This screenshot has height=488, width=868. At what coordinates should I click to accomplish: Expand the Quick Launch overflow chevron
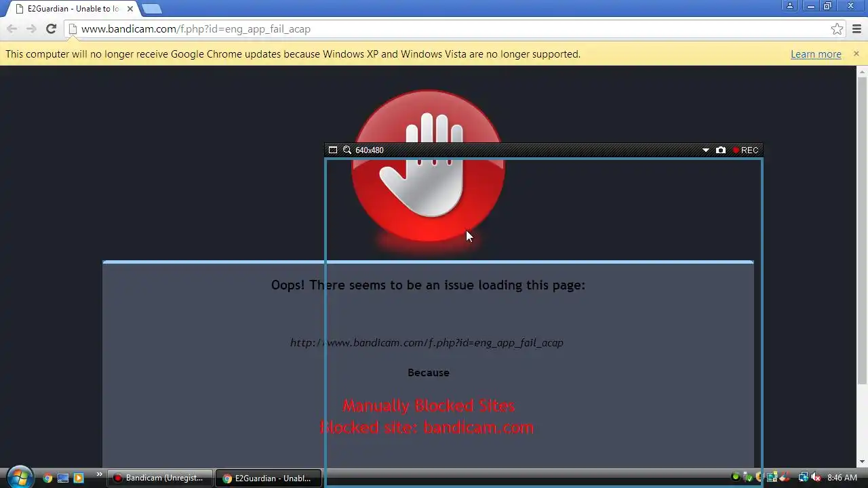tap(100, 474)
